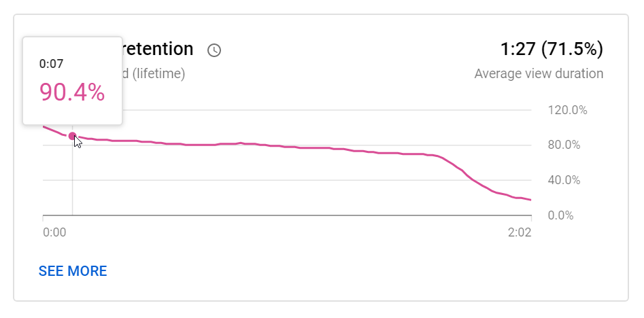644x318 pixels.
Task: Click the steep drop section of the pink curve
Action: click(469, 175)
